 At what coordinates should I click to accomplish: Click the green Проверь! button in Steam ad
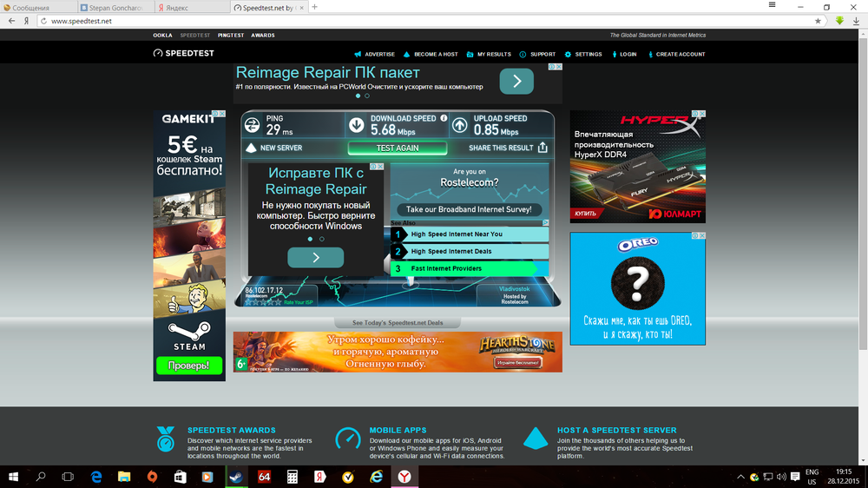(x=188, y=366)
